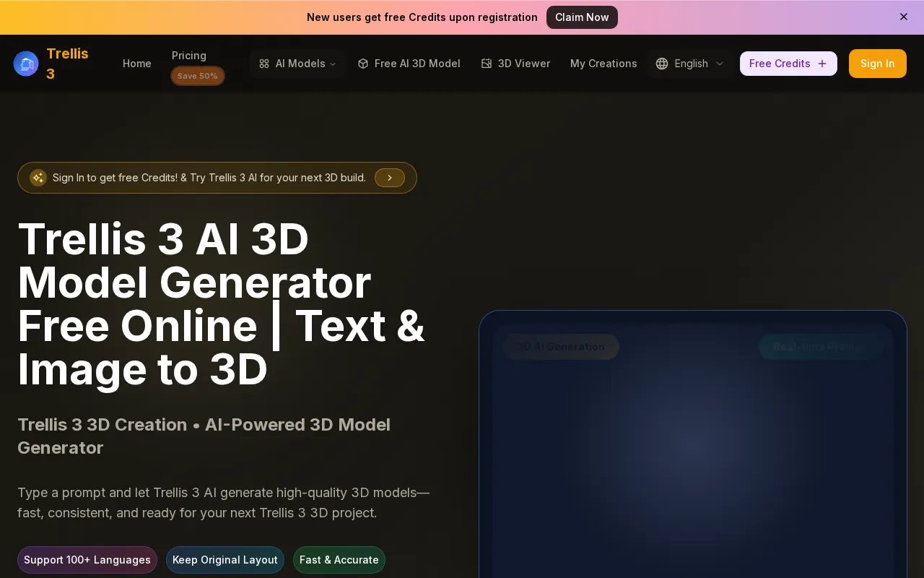The width and height of the screenshot is (924, 578).
Task: Click the Sign In button
Action: (x=878, y=64)
